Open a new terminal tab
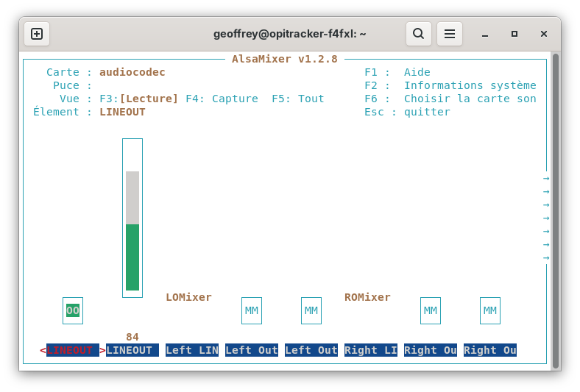580x392 pixels. (x=37, y=34)
